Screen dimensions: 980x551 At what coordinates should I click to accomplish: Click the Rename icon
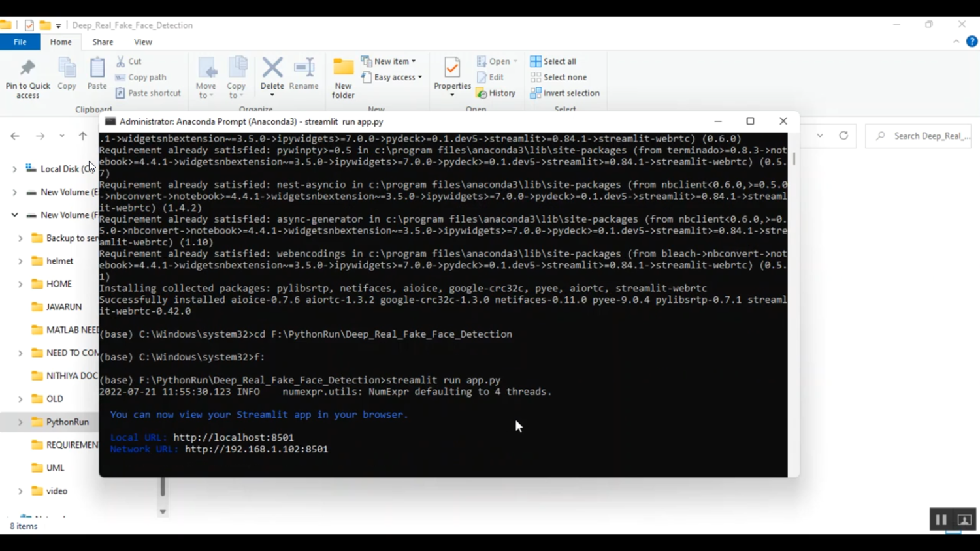pyautogui.click(x=304, y=67)
